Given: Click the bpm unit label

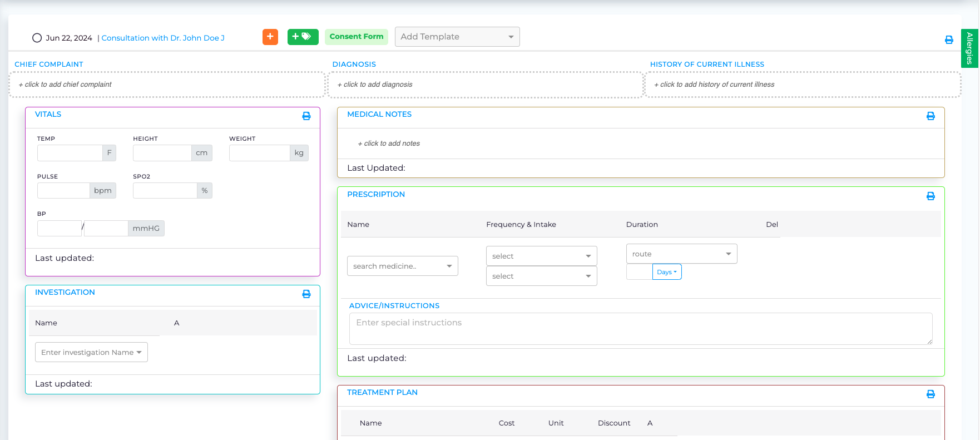Looking at the screenshot, I should pos(103,191).
